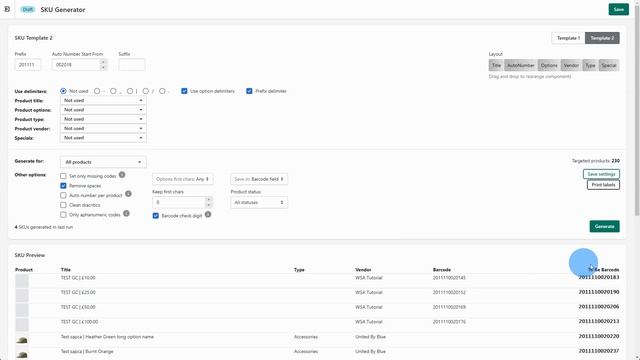This screenshot has height=360, width=640.
Task: Decrease Auto Number Start From with down arrow
Action: coord(103,67)
